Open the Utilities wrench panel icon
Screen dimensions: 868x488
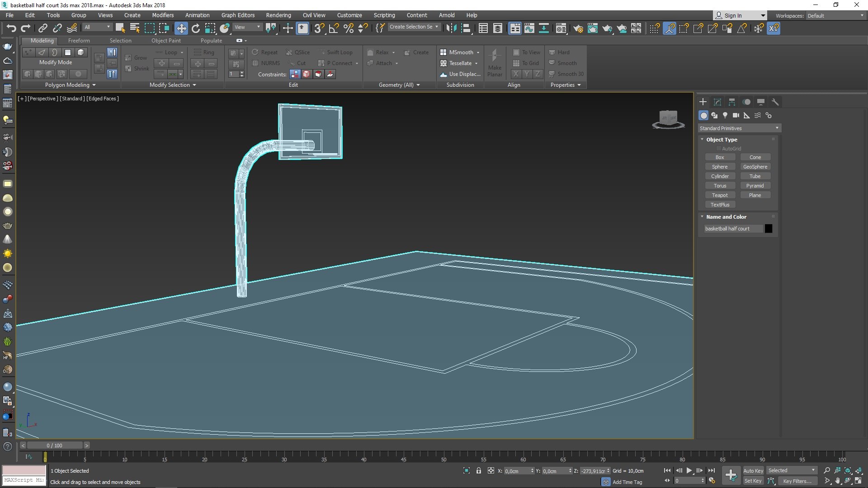click(x=775, y=102)
